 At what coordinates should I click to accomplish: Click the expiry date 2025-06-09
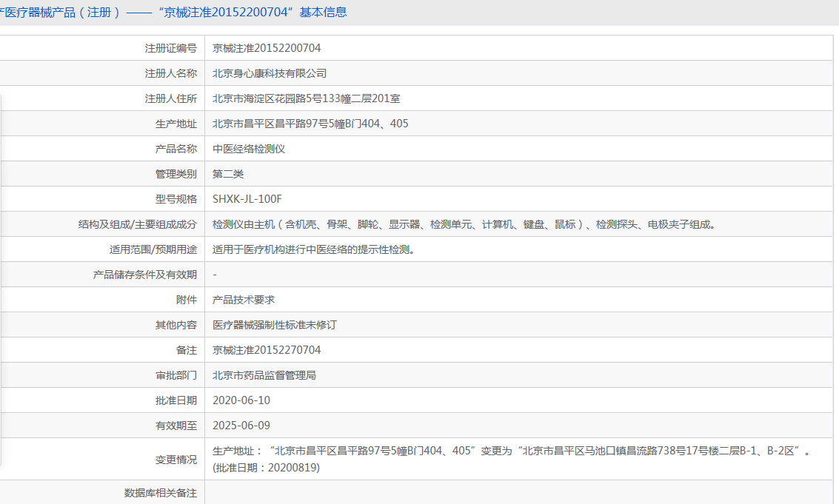241,426
